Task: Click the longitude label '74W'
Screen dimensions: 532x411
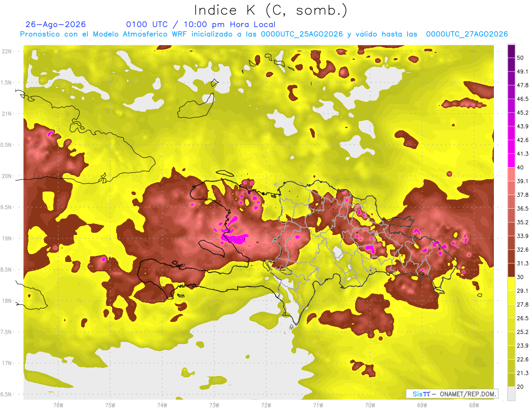Action: pyautogui.click(x=162, y=405)
